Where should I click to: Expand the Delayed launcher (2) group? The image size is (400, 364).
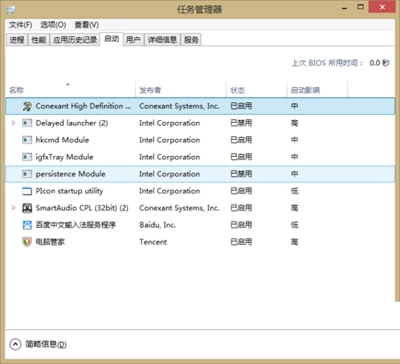coord(14,123)
